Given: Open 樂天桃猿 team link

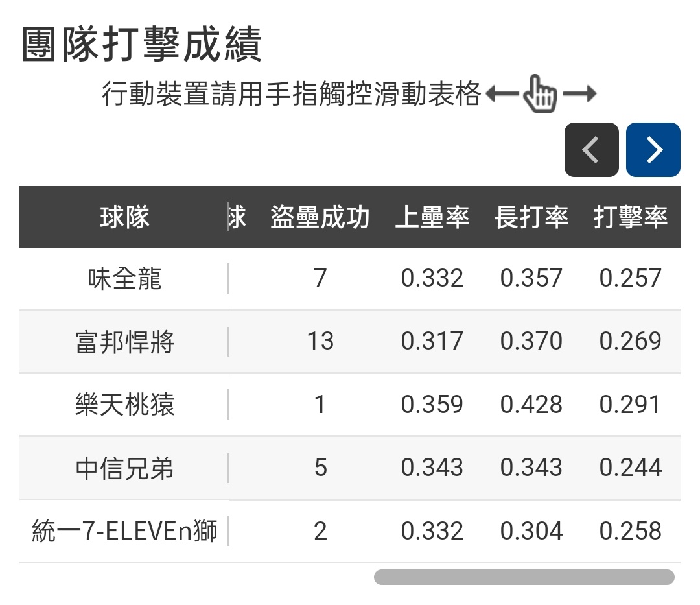Looking at the screenshot, I should 124,405.
